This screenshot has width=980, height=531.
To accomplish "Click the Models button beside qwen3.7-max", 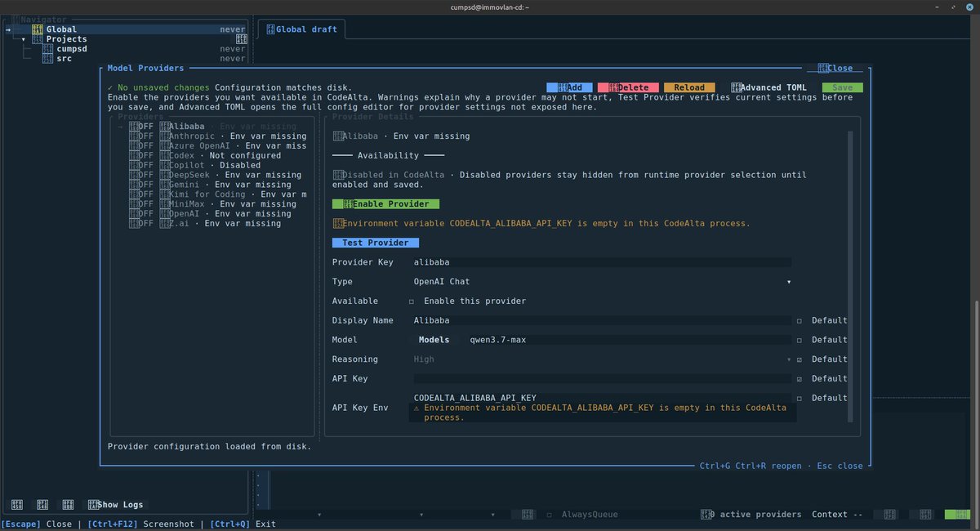I will [x=434, y=340].
